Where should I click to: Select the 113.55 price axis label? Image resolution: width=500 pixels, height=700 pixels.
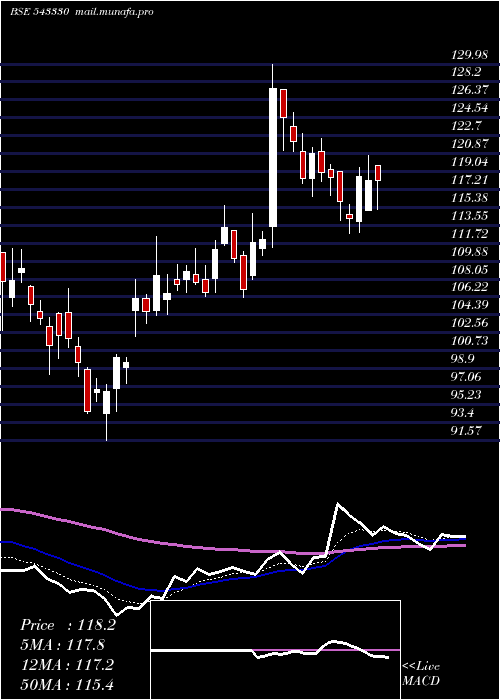click(x=470, y=216)
